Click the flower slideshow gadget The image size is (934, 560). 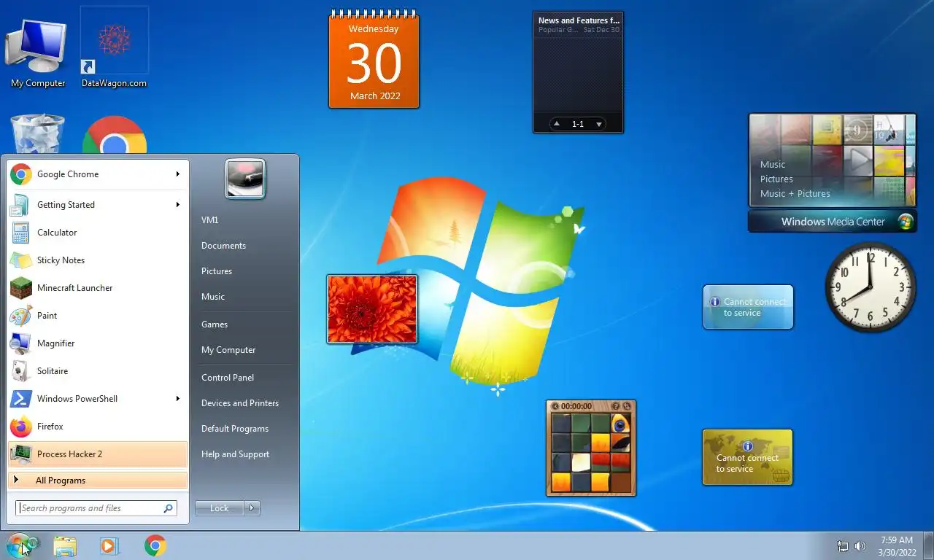372,308
